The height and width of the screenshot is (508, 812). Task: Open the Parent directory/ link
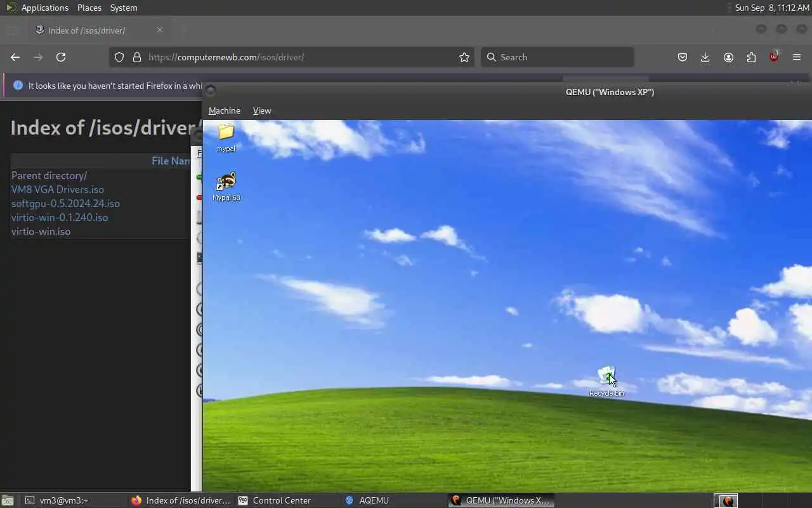pos(49,175)
